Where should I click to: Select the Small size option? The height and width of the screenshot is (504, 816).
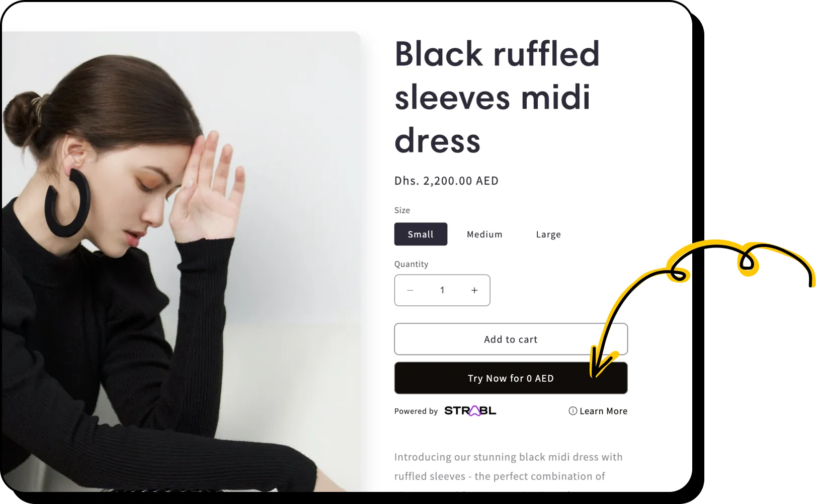point(421,234)
